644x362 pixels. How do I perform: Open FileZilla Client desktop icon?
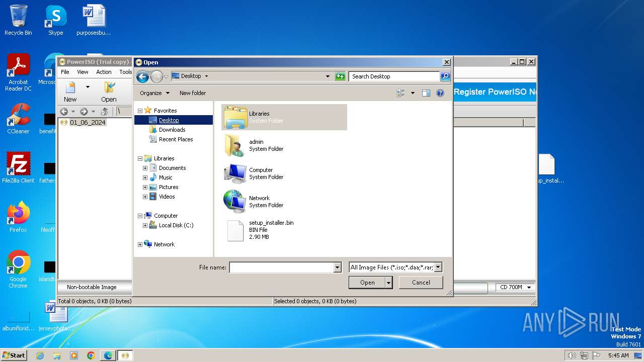[18, 167]
